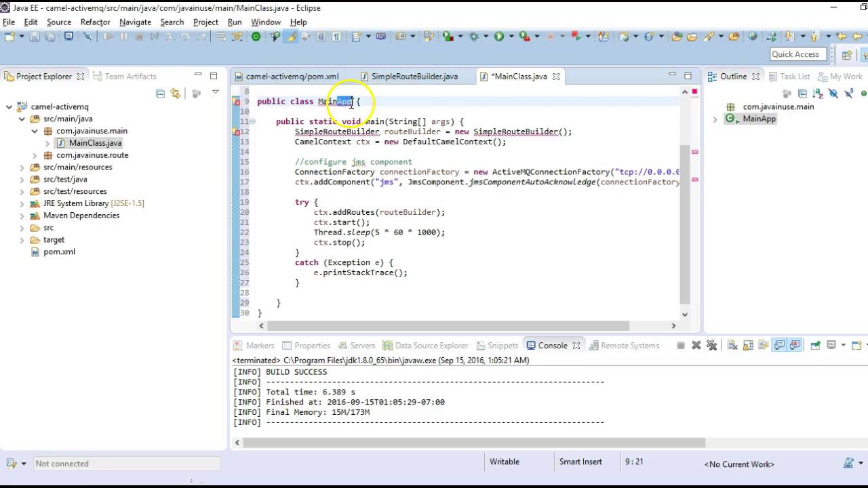This screenshot has height=488, width=868.
Task: Open the Refactor menu
Action: pyautogui.click(x=95, y=22)
